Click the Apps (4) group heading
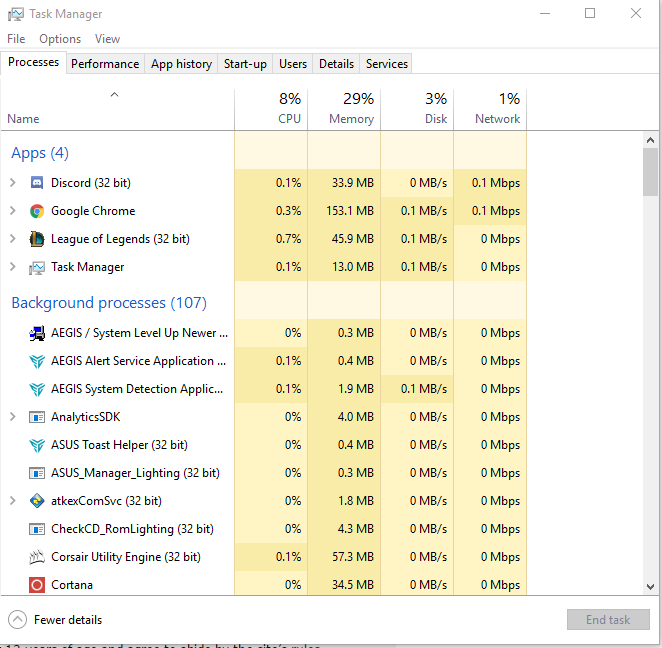Viewport: 662px width, 648px height. (x=40, y=153)
